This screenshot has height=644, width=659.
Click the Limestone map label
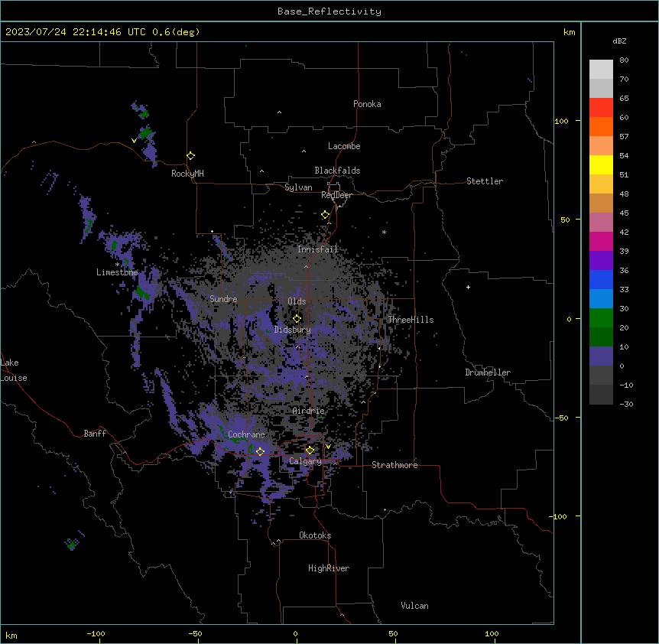tap(117, 272)
